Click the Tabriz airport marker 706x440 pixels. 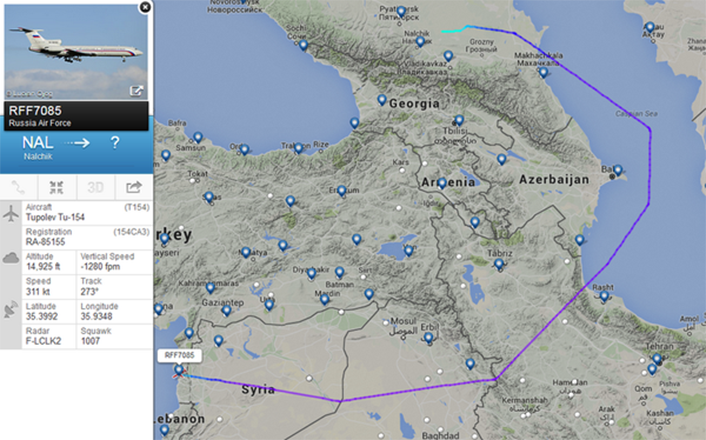(x=499, y=264)
